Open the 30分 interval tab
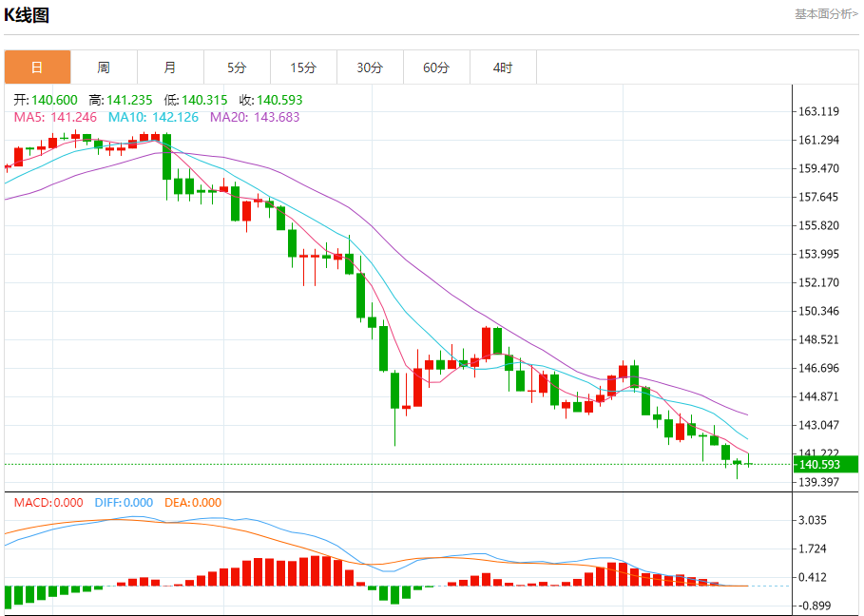 (371, 67)
